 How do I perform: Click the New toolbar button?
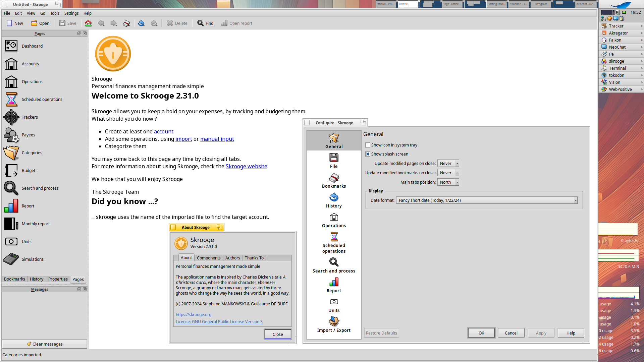(x=15, y=23)
